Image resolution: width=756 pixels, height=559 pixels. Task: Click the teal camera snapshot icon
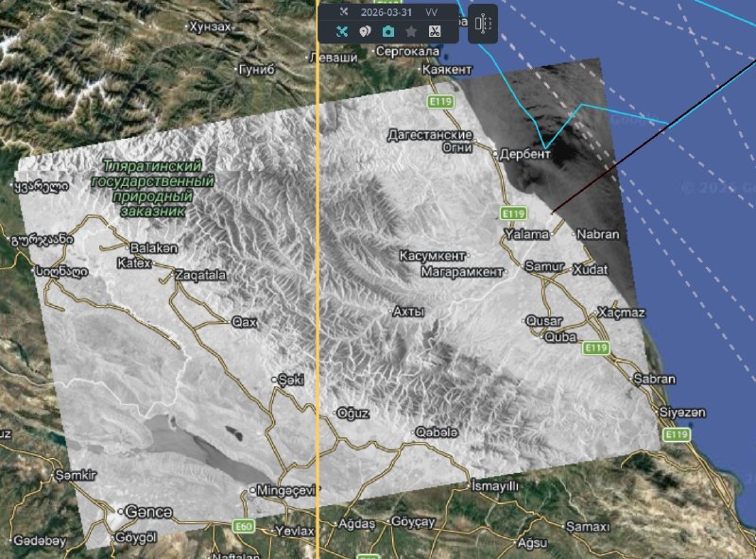click(387, 31)
